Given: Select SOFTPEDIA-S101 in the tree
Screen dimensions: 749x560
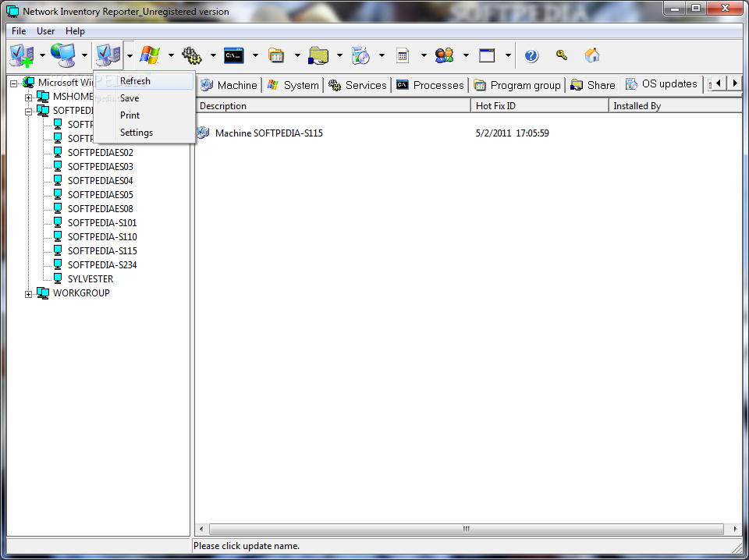Looking at the screenshot, I should coord(102,223).
